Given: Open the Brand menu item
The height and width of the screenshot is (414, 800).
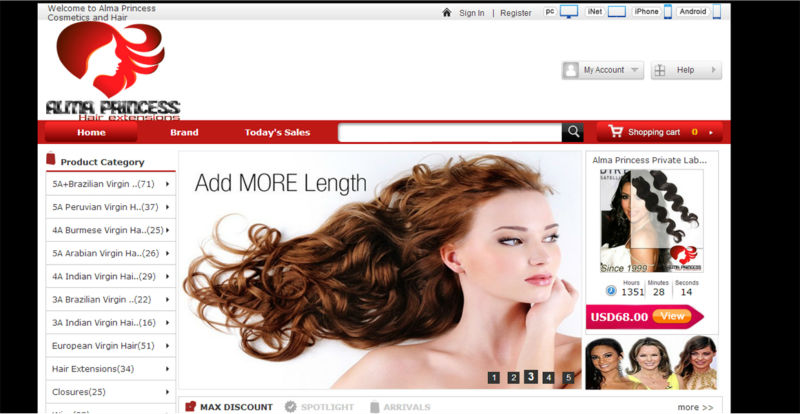Looking at the screenshot, I should (184, 132).
